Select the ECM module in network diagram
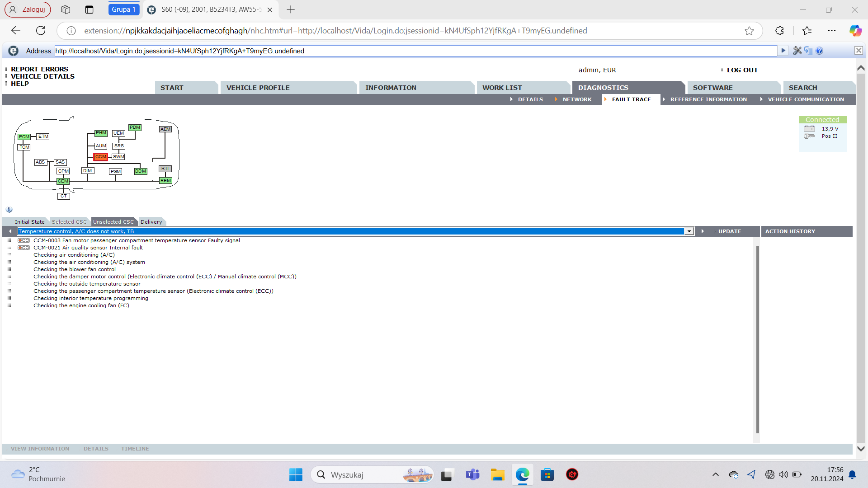This screenshot has width=868, height=488. coord(24,137)
